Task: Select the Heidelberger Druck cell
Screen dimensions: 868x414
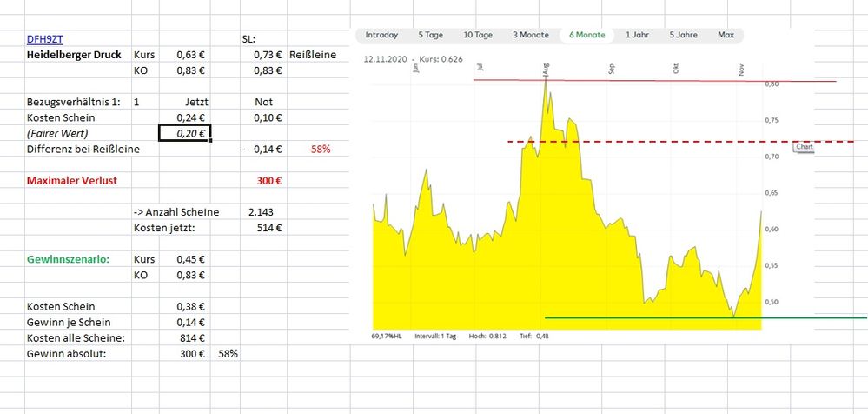Action: pos(73,55)
